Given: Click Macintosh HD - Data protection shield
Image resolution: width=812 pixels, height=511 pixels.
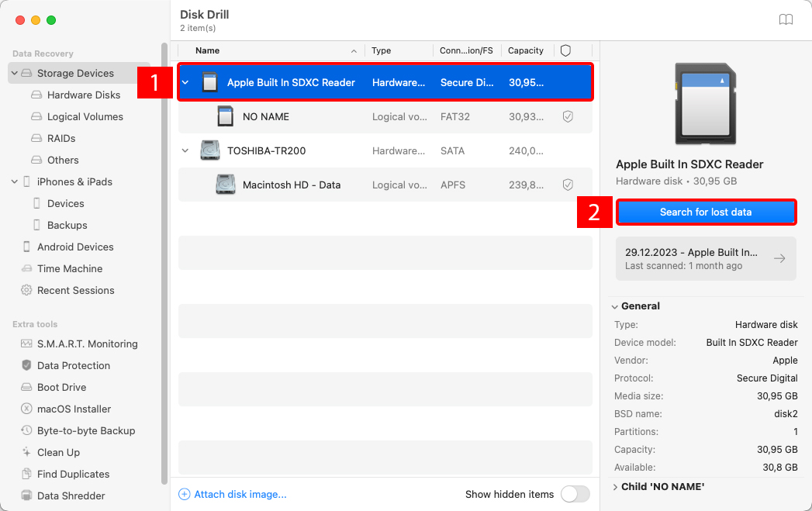Looking at the screenshot, I should 568,185.
